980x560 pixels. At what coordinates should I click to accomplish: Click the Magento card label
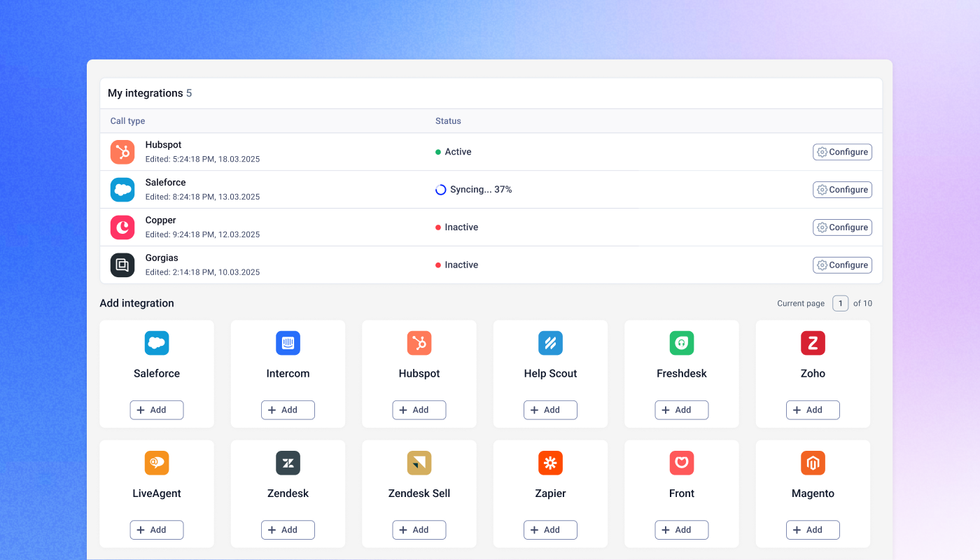(x=813, y=493)
